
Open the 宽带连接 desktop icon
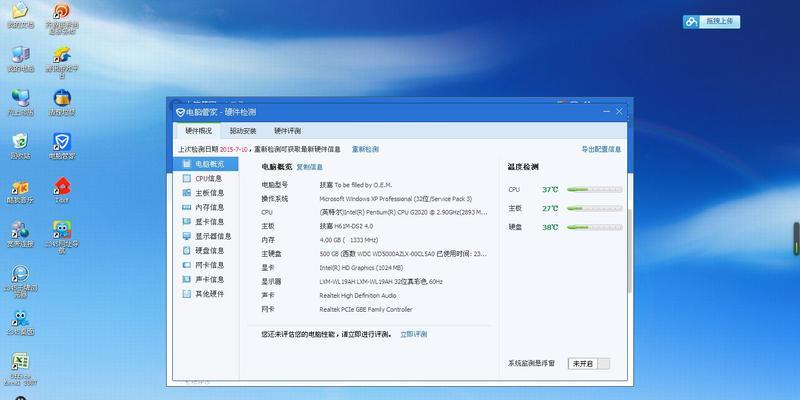(x=20, y=234)
